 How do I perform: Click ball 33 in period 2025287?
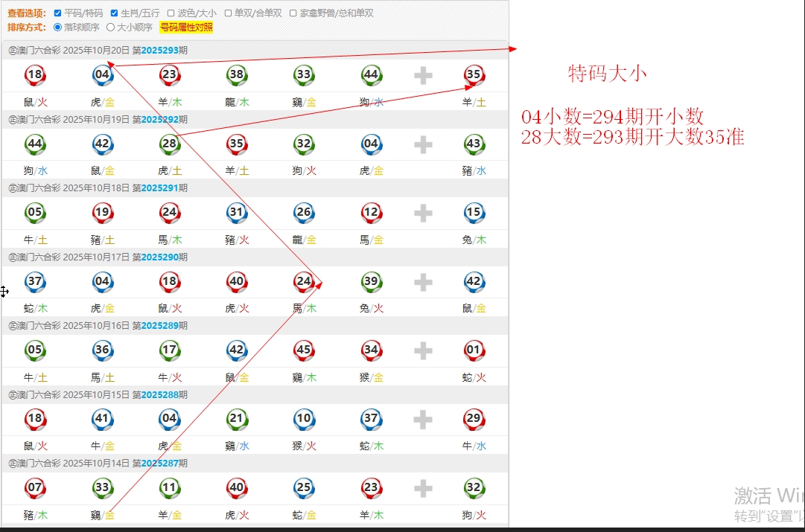pos(103,488)
